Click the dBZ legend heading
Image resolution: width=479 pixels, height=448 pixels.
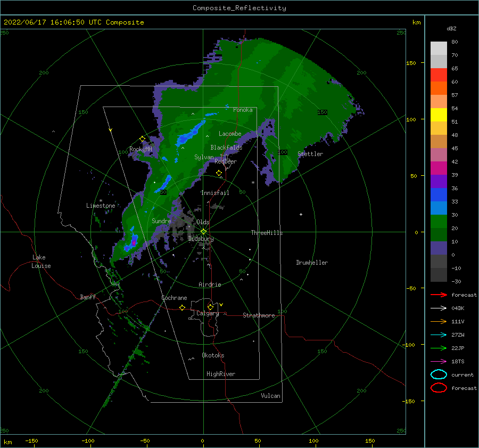(451, 28)
